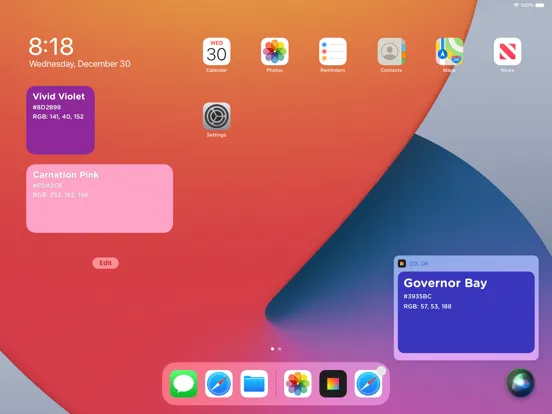This screenshot has width=552, height=414.
Task: Select the Vivid Violet color widget
Action: (x=61, y=120)
